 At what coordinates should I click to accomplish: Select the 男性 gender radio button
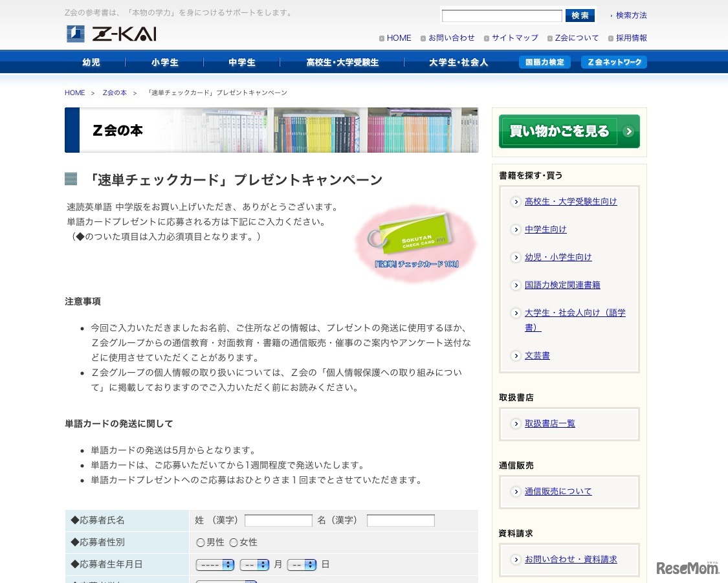(x=201, y=542)
